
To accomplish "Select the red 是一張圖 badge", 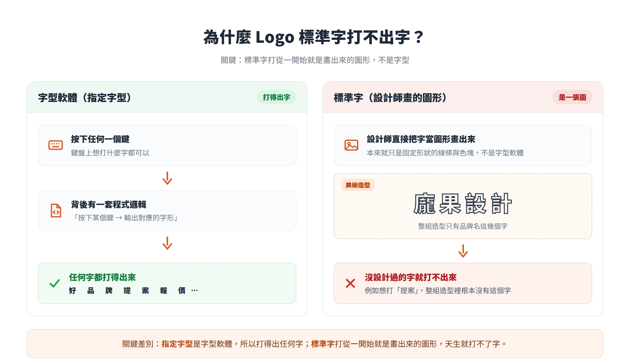I will click(x=572, y=97).
